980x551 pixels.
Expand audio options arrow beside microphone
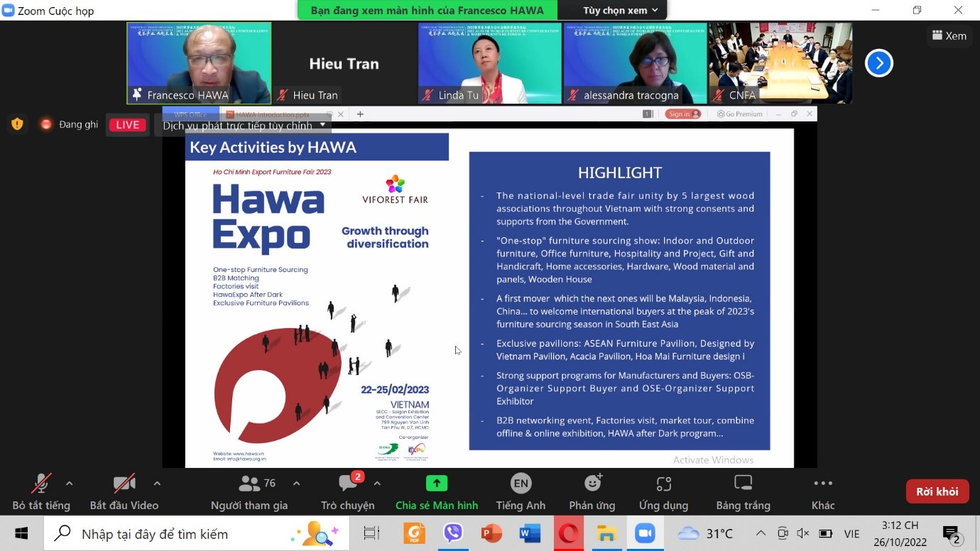pyautogui.click(x=69, y=484)
